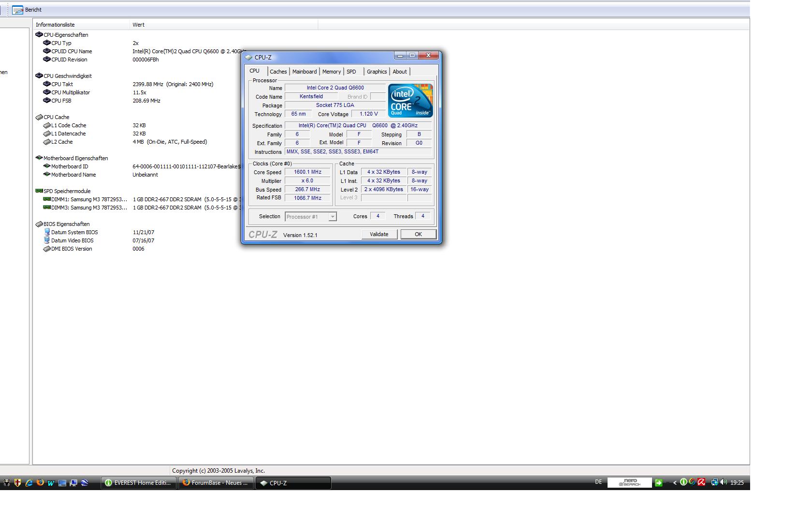The width and height of the screenshot is (812, 508).
Task: Switch to the ForumBase Firefox taskbar button
Action: [x=216, y=483]
